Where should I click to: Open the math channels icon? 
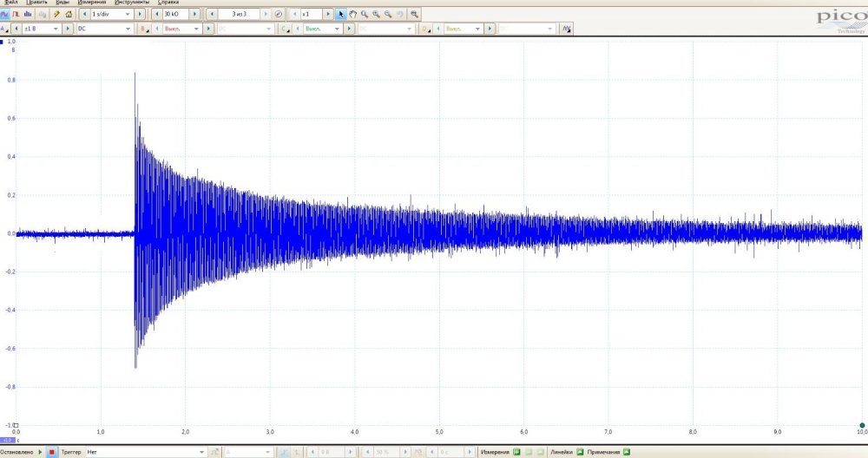(566, 29)
